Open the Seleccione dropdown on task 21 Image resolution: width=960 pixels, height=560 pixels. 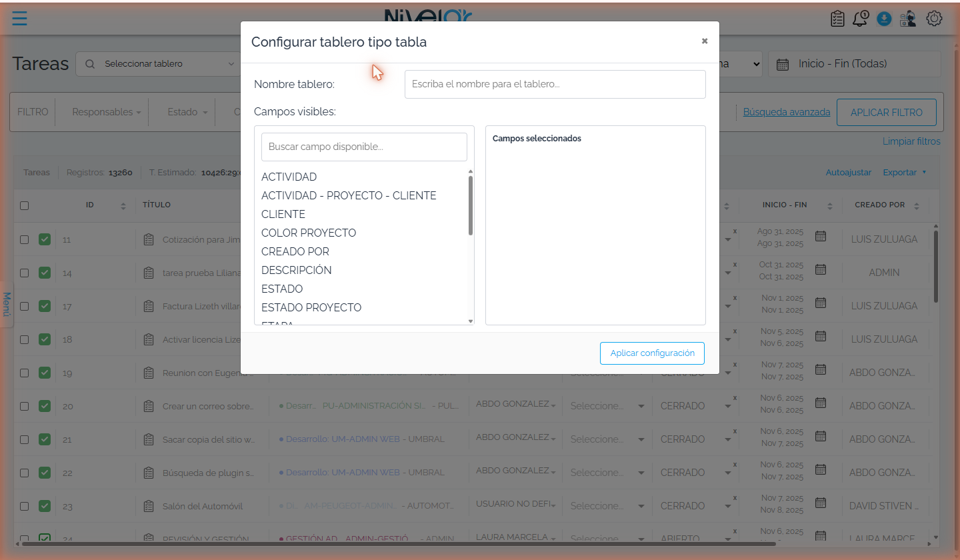point(607,439)
